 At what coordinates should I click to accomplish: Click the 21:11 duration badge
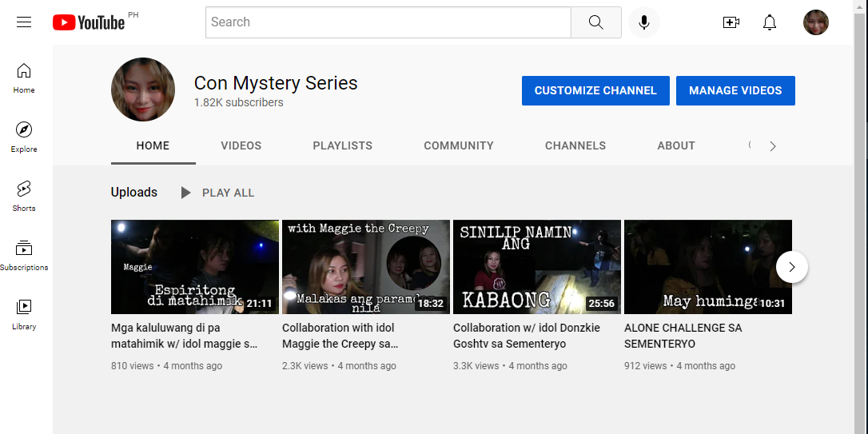(259, 304)
